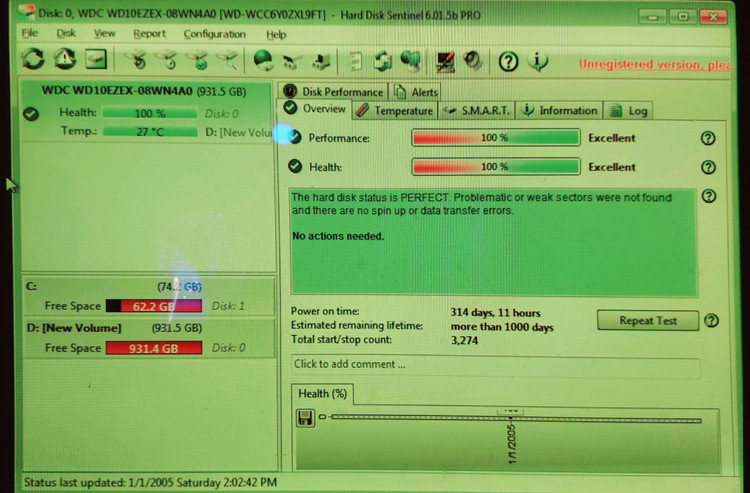
Task: Click the Health 100 % bar in Overview
Action: (496, 167)
